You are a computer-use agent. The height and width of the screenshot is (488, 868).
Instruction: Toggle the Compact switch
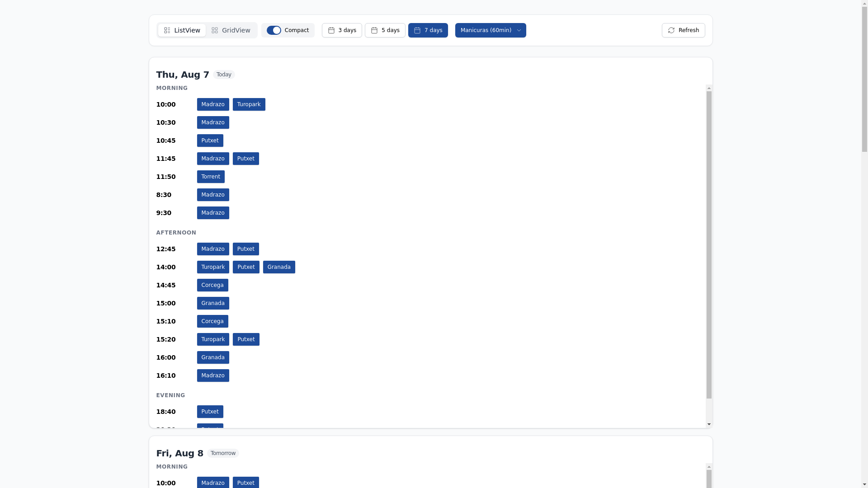(274, 30)
